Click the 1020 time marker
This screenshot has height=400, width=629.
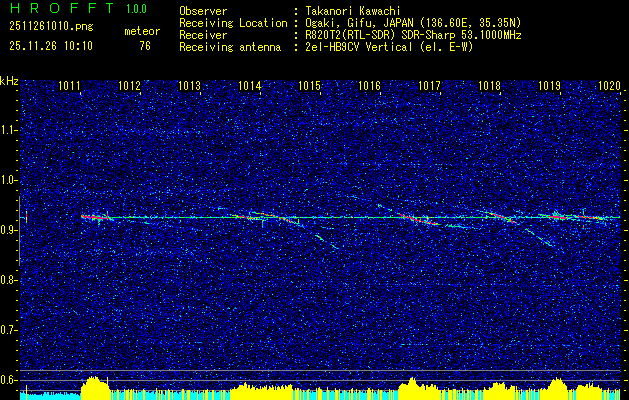point(610,86)
